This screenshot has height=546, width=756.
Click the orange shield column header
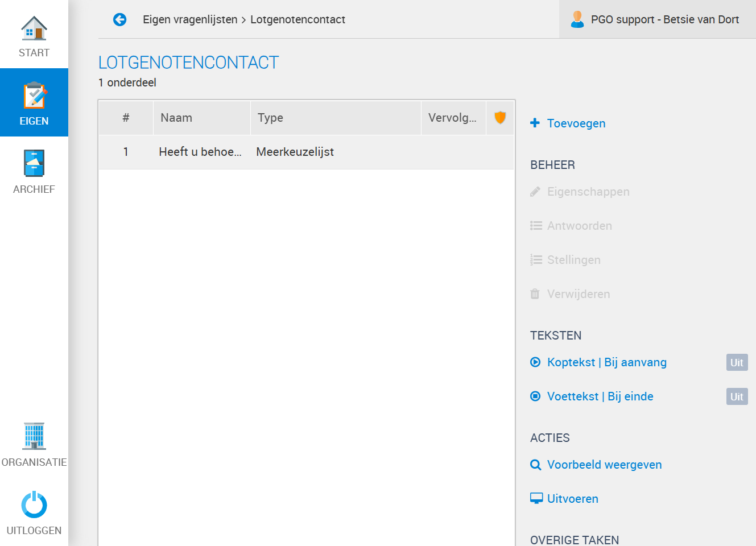click(x=500, y=118)
